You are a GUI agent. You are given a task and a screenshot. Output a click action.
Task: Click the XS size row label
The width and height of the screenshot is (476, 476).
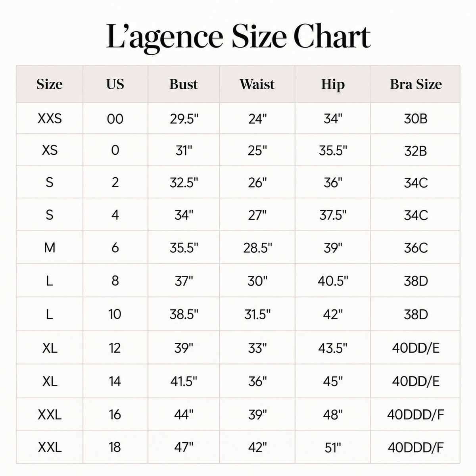coord(50,150)
